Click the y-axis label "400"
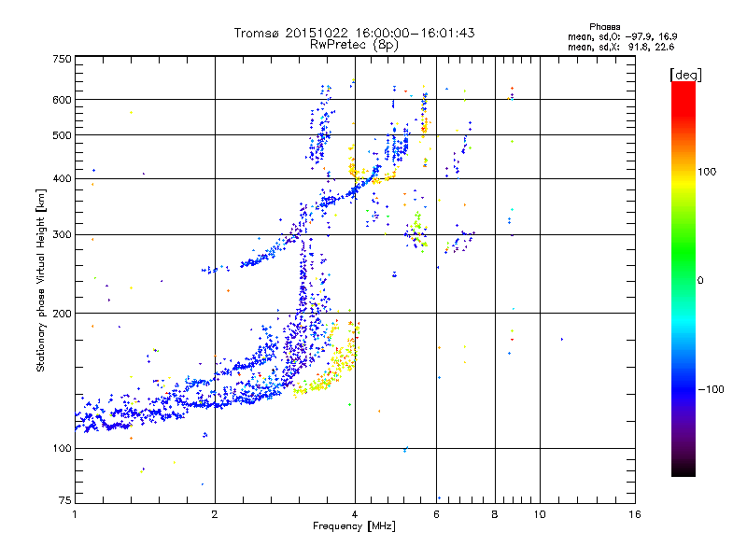Screen dimensions: 747x560 [62, 178]
